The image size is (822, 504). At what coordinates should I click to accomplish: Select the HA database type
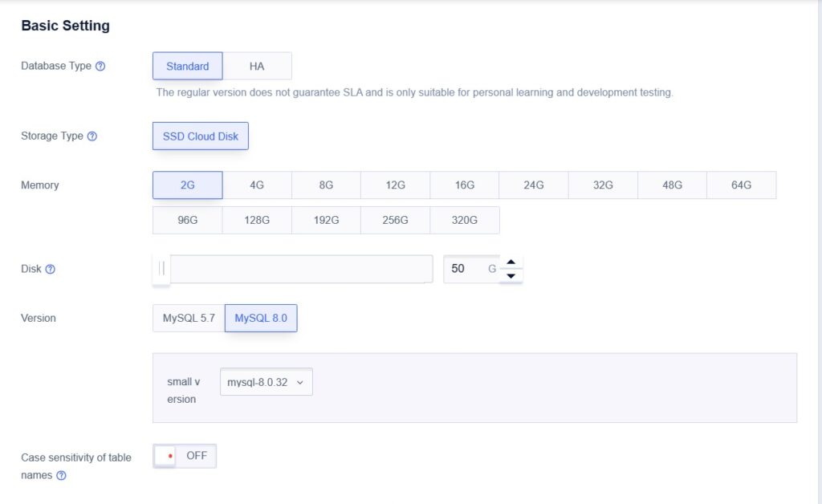pyautogui.click(x=257, y=66)
